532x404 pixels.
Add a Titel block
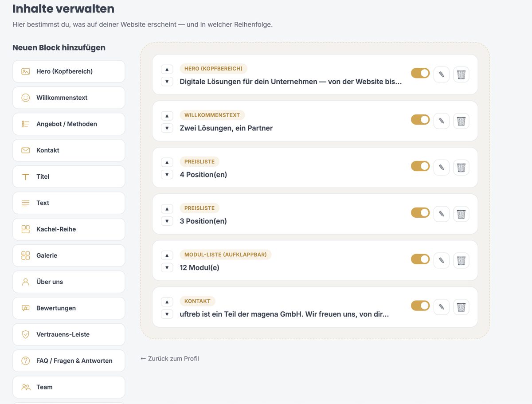tap(69, 177)
